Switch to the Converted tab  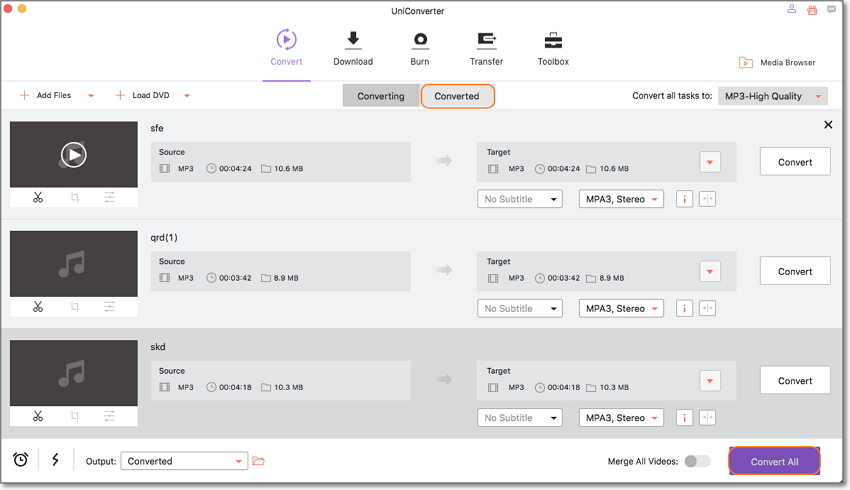(457, 96)
